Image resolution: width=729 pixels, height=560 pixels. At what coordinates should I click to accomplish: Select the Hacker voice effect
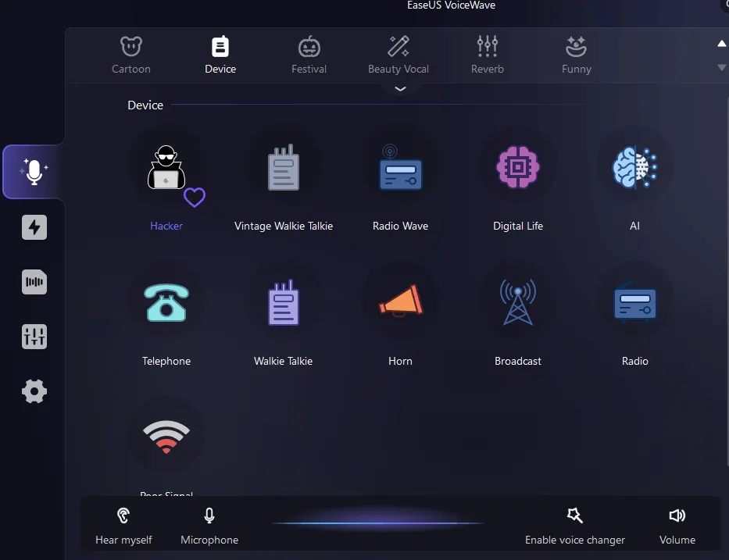(x=166, y=169)
